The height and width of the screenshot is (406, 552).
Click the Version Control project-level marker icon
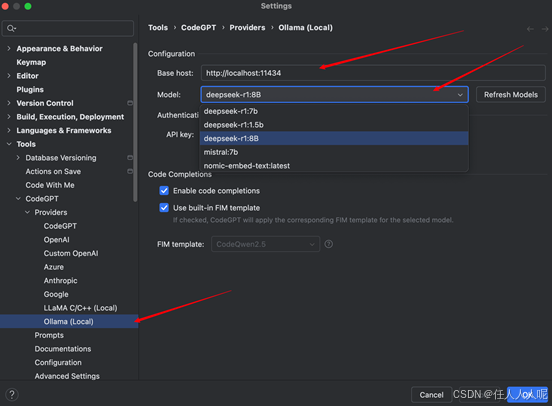(130, 103)
